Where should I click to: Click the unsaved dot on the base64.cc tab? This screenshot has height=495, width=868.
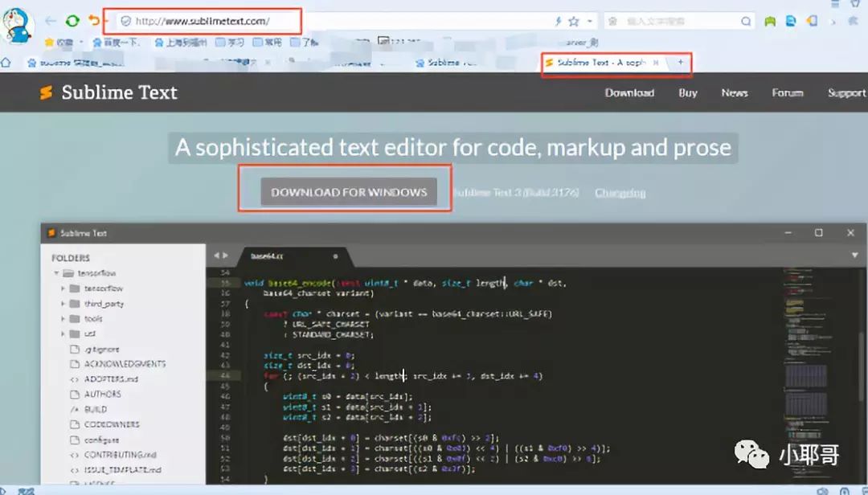[335, 256]
